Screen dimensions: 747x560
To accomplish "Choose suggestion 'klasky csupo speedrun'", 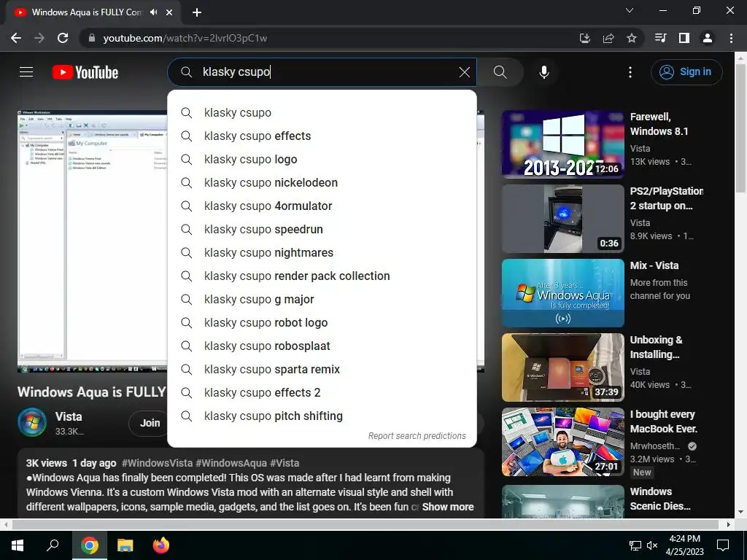I will click(322, 230).
